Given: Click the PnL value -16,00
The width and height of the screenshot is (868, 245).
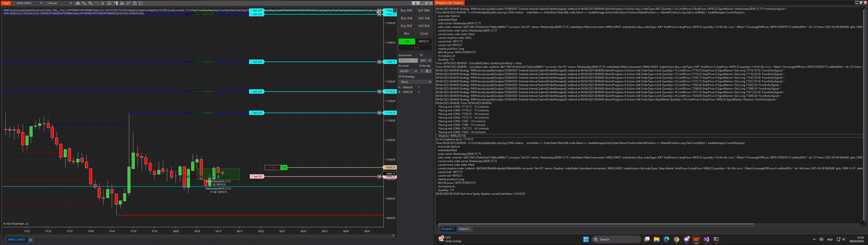Looking at the screenshot, I should 415,47.
